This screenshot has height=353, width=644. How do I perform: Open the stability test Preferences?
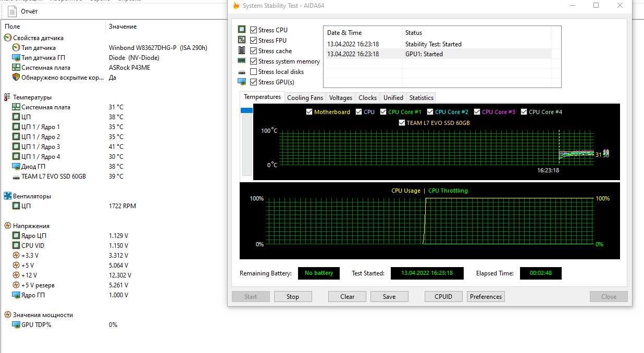click(486, 297)
